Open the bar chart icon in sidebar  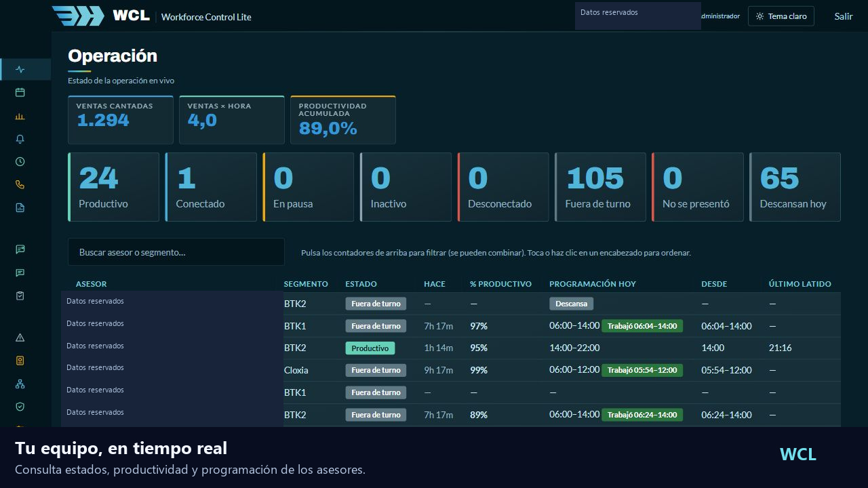click(20, 116)
